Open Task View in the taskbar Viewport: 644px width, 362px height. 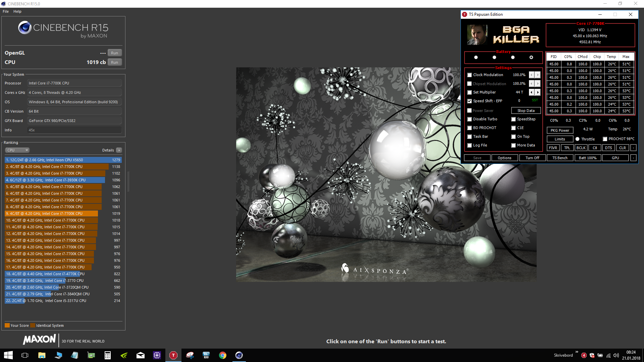coord(24,355)
